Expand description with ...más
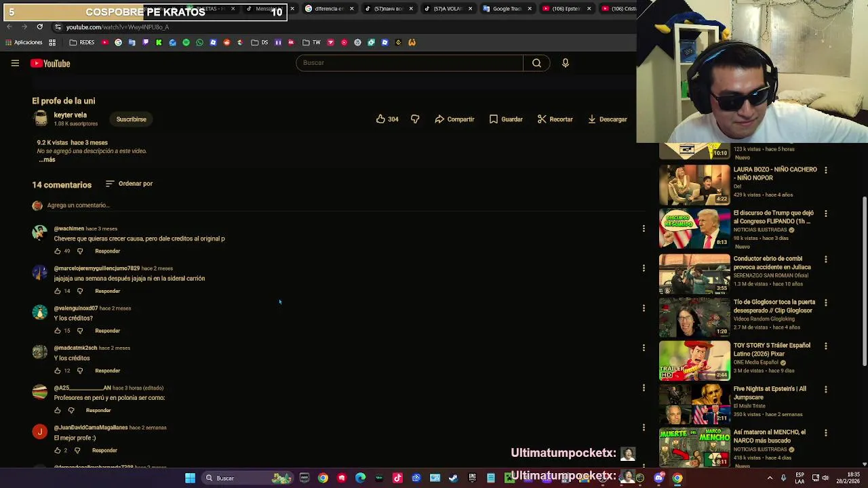Viewport: 868px width, 488px height. point(47,160)
